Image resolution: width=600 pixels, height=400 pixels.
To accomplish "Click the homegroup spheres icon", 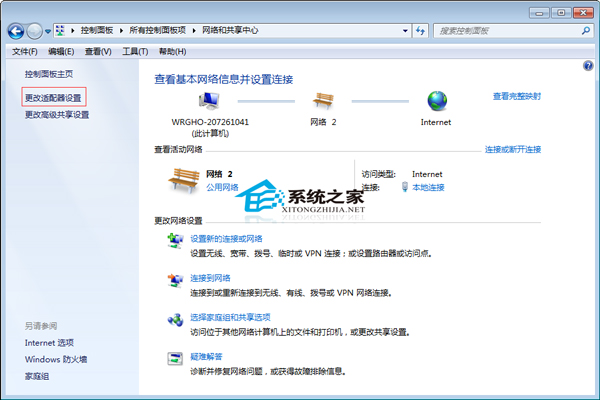I will pos(175,320).
